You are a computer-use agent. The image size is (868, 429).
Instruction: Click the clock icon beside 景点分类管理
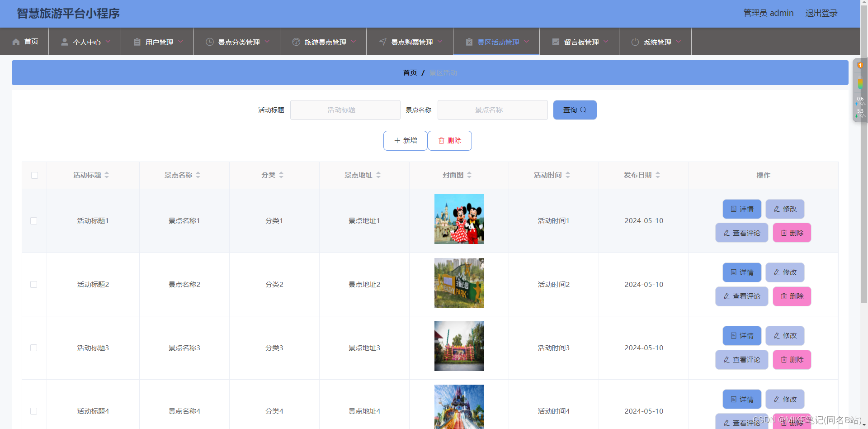(210, 42)
